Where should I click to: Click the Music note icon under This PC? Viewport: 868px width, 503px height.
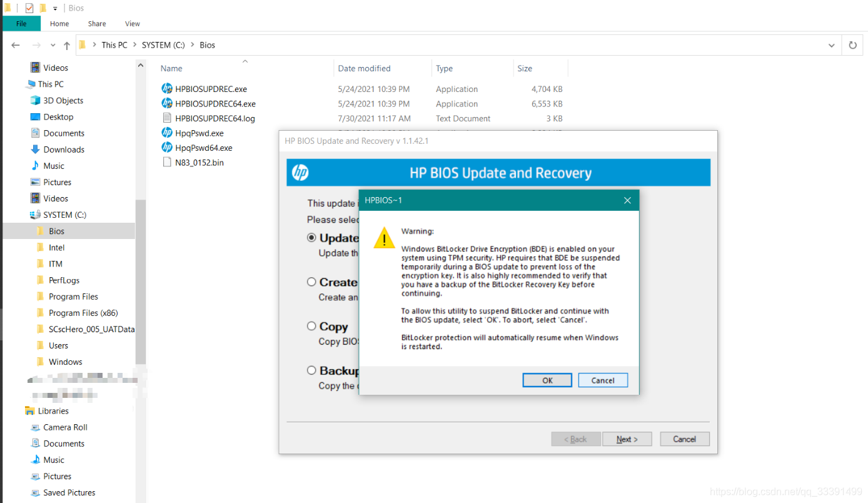tap(36, 166)
